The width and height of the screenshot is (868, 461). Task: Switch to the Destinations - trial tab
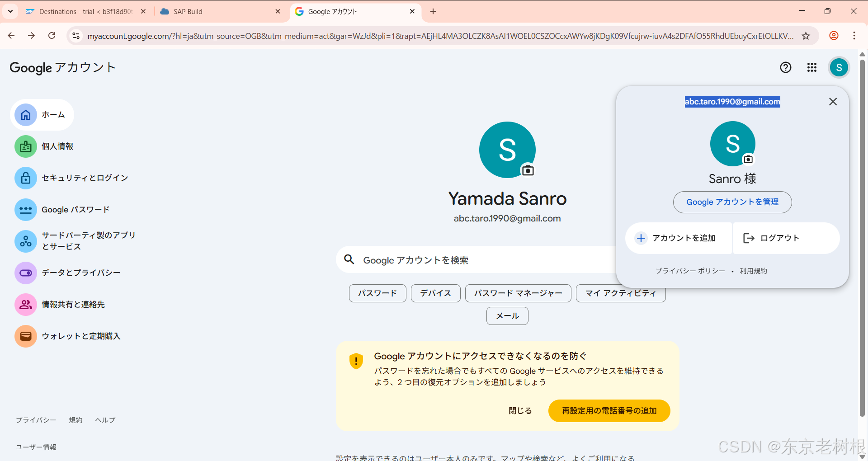(86, 11)
